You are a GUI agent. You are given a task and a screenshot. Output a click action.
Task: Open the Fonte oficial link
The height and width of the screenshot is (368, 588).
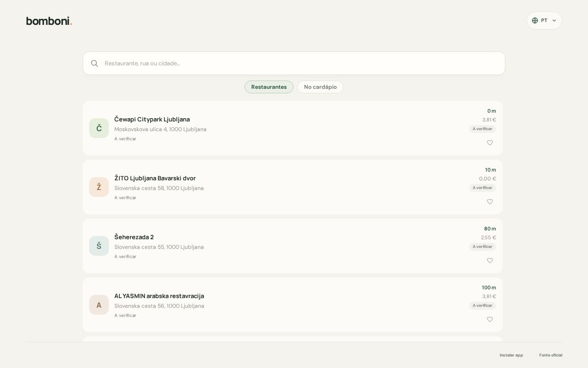551,355
